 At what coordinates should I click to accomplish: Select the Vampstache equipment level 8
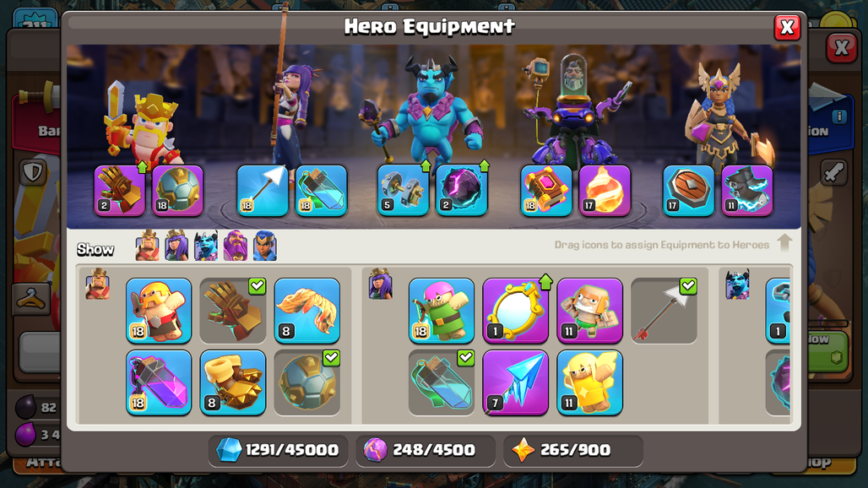tap(307, 311)
